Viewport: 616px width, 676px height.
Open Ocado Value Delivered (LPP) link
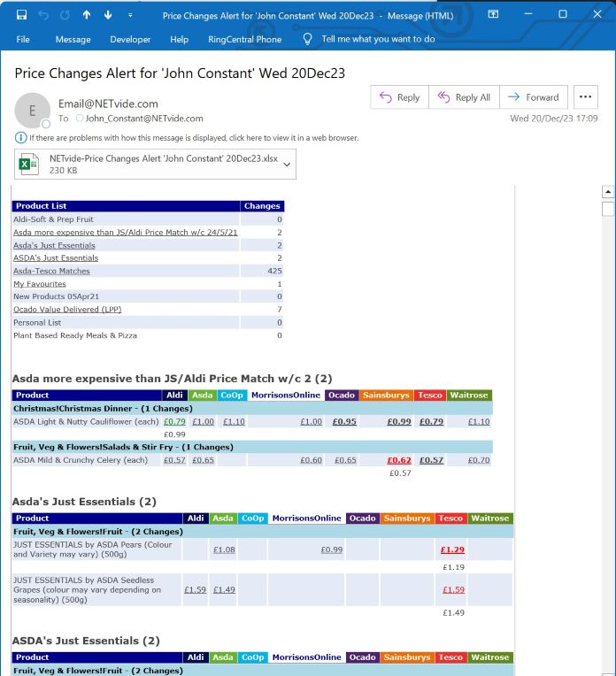[x=67, y=310]
